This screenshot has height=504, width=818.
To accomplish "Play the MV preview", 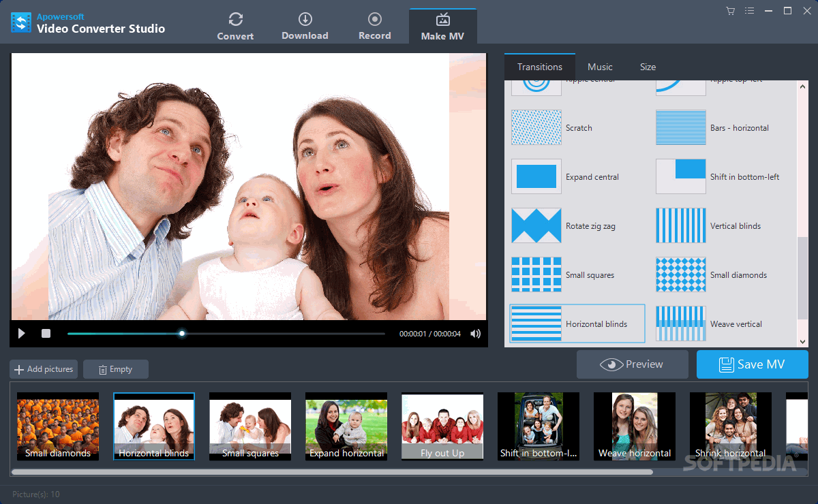I will tap(21, 334).
